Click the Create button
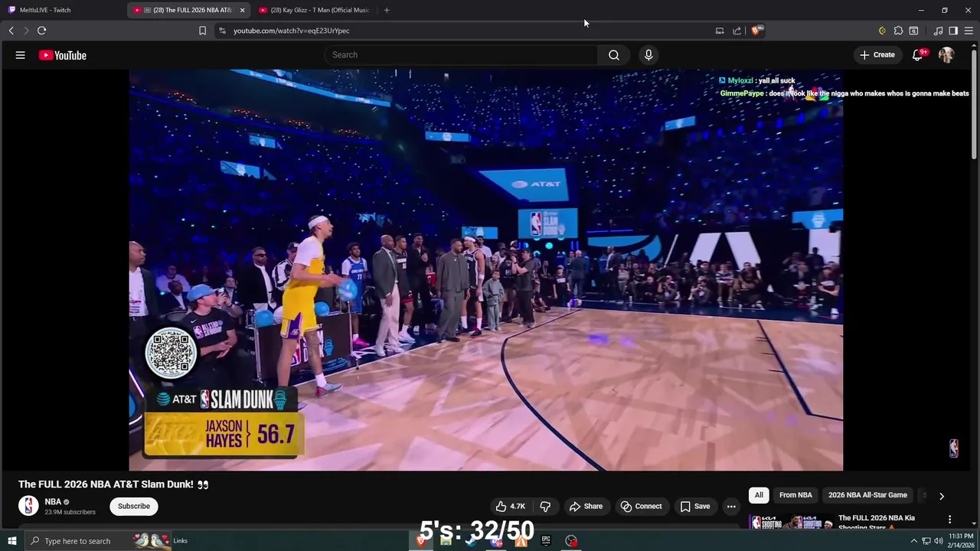The height and width of the screenshot is (551, 980). [877, 55]
